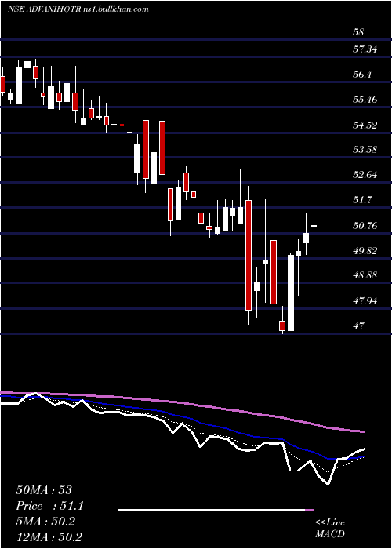Click the last doji candle near 51
The image size is (392, 549).
(314, 226)
